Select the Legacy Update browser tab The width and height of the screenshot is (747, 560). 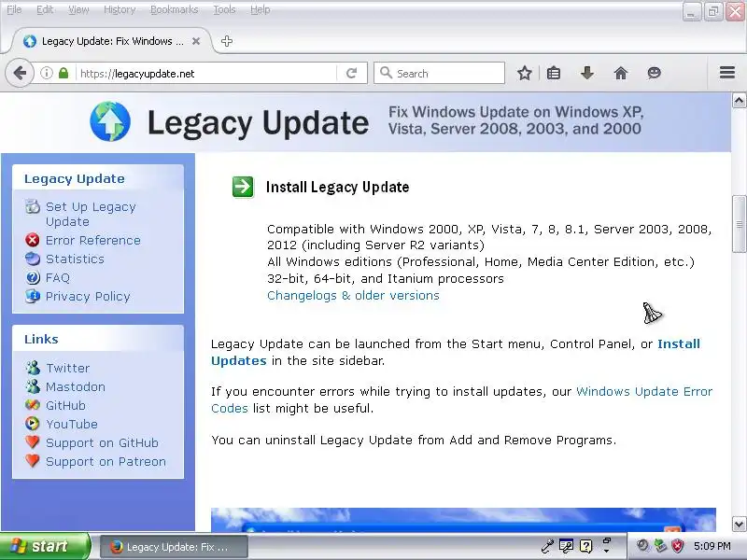click(x=110, y=41)
